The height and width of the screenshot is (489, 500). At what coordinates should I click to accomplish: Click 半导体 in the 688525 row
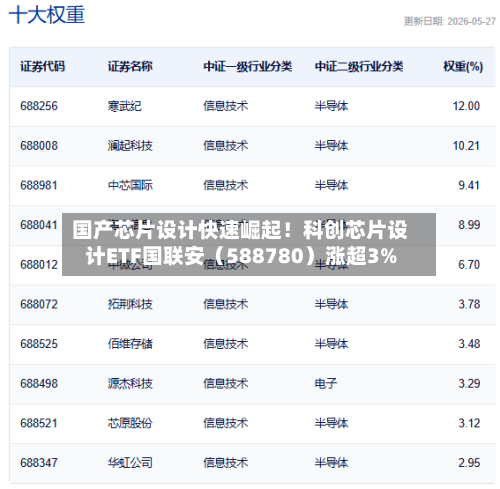coord(331,344)
